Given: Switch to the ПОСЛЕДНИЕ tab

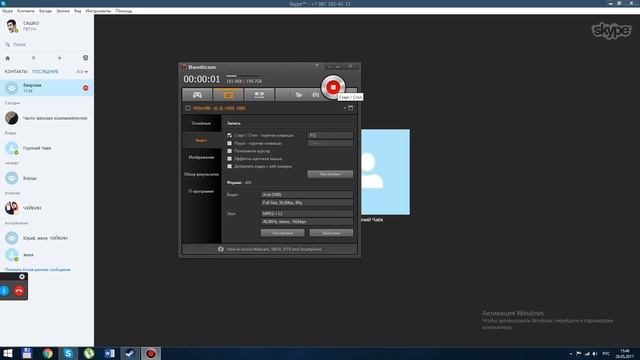Looking at the screenshot, I should pyautogui.click(x=45, y=71).
